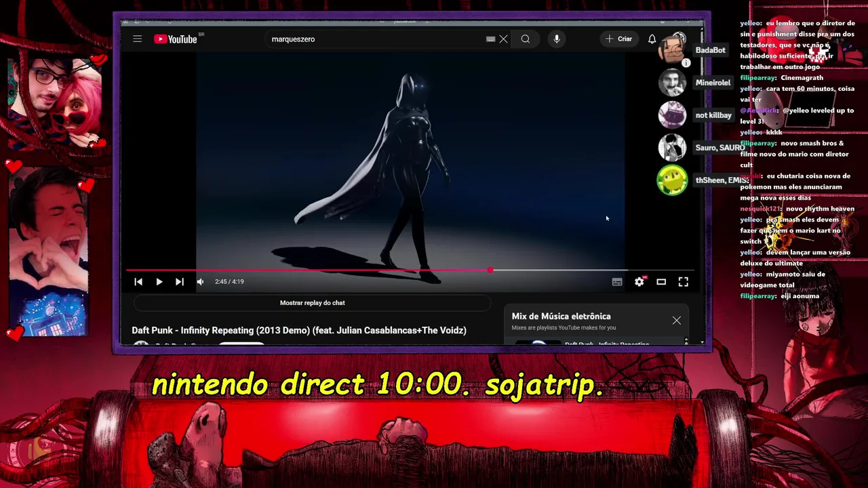Enter fullscreen mode
This screenshot has width=868, height=488.
(683, 282)
